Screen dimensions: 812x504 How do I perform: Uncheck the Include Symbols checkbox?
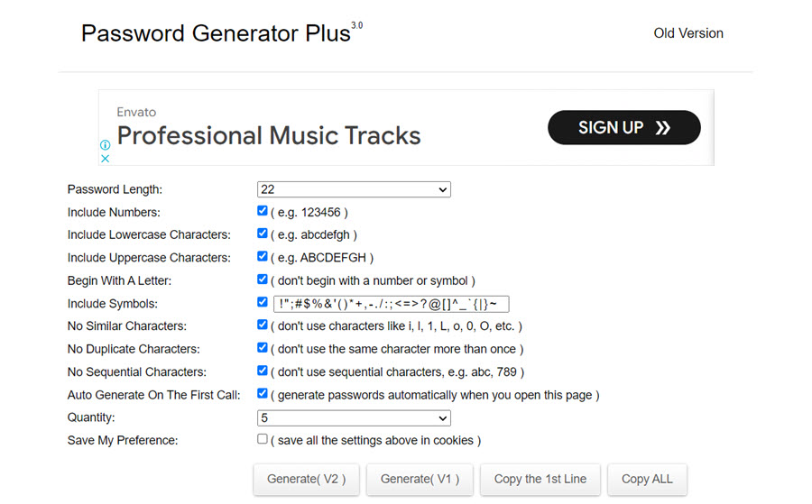tap(262, 302)
